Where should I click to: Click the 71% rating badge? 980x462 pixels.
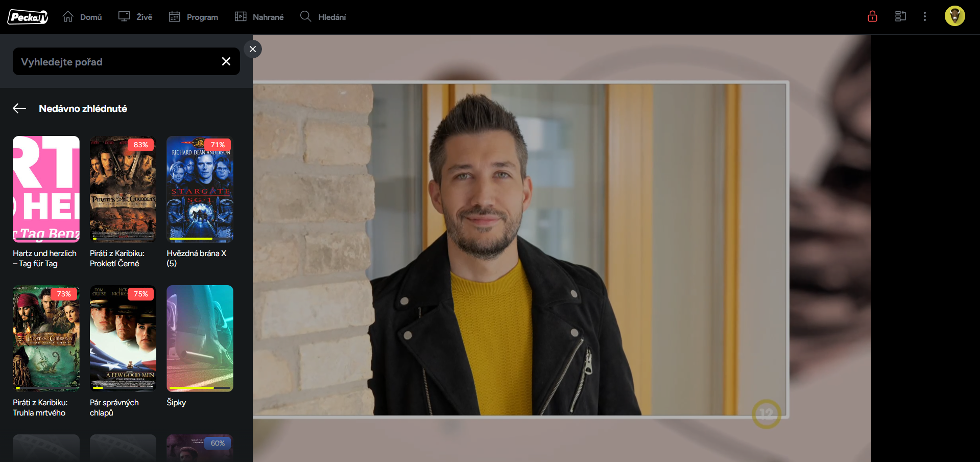point(218,145)
